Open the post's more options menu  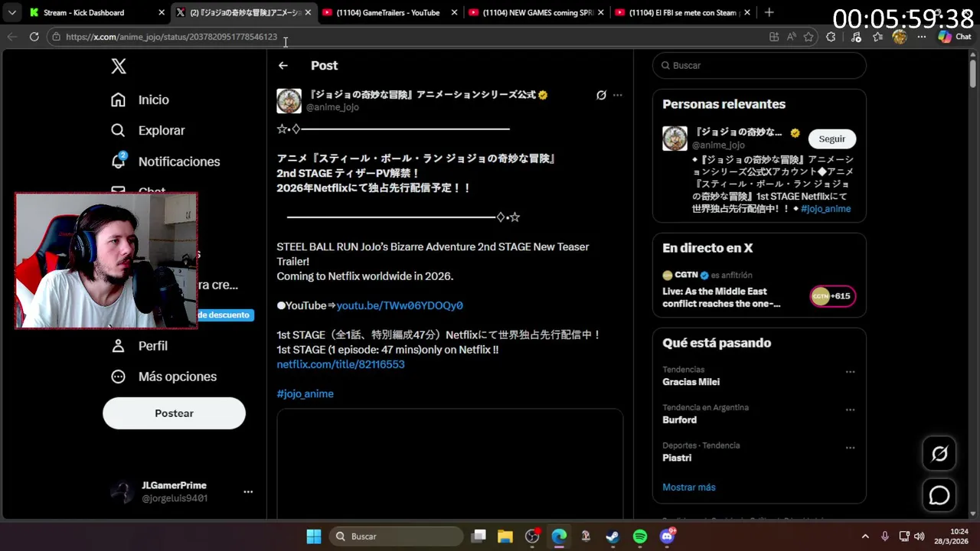pos(618,95)
